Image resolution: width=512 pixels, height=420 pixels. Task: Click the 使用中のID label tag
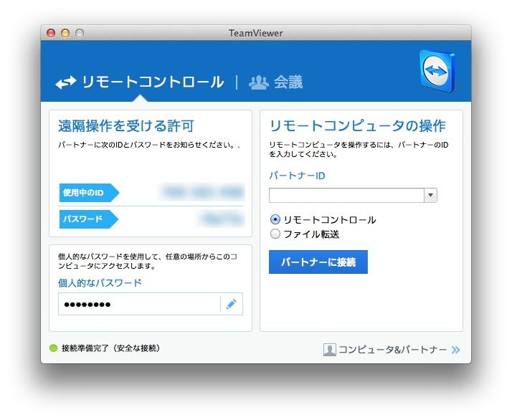click(89, 193)
